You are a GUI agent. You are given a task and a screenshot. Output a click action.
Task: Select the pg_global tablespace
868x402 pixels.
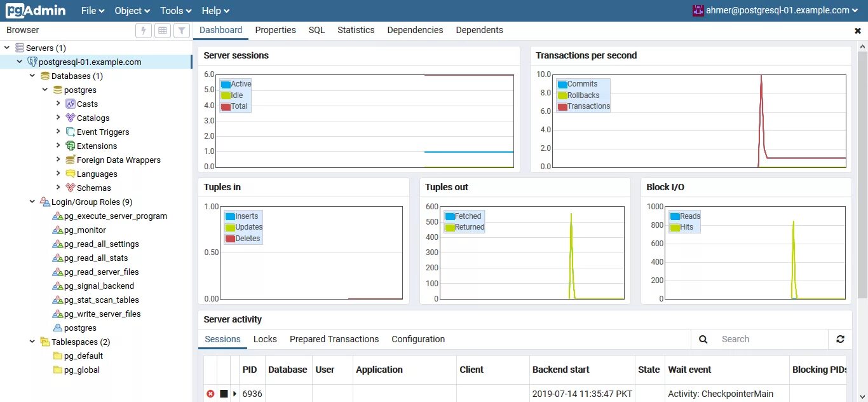pyautogui.click(x=82, y=370)
